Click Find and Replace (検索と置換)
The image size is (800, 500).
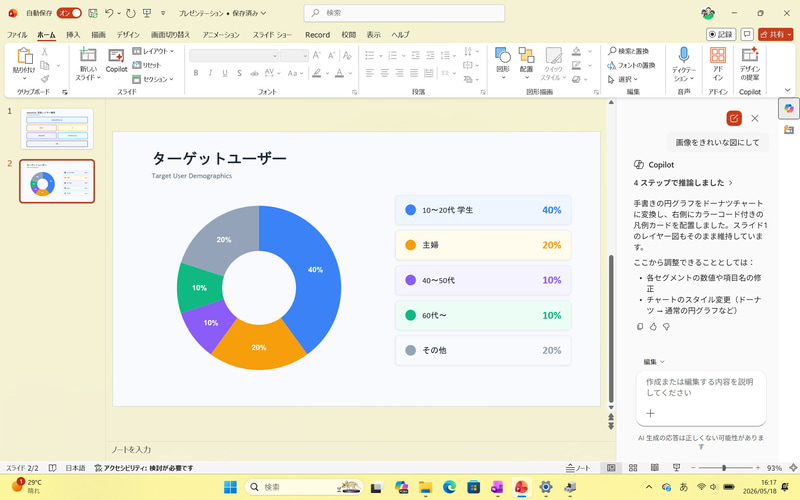pyautogui.click(x=629, y=51)
